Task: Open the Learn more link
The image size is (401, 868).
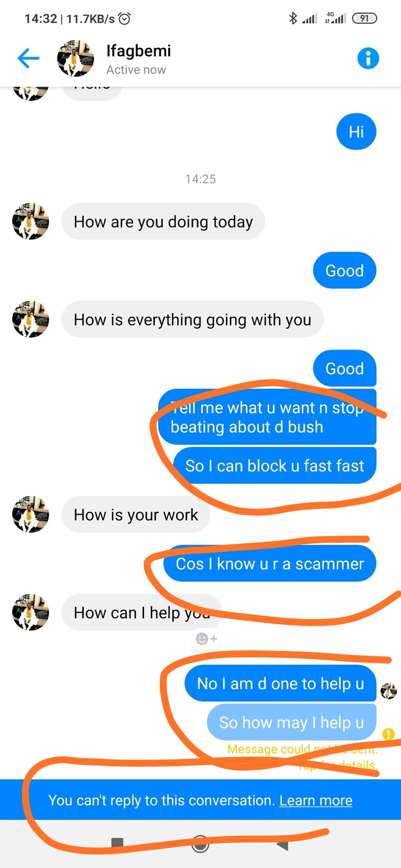Action: pyautogui.click(x=316, y=800)
